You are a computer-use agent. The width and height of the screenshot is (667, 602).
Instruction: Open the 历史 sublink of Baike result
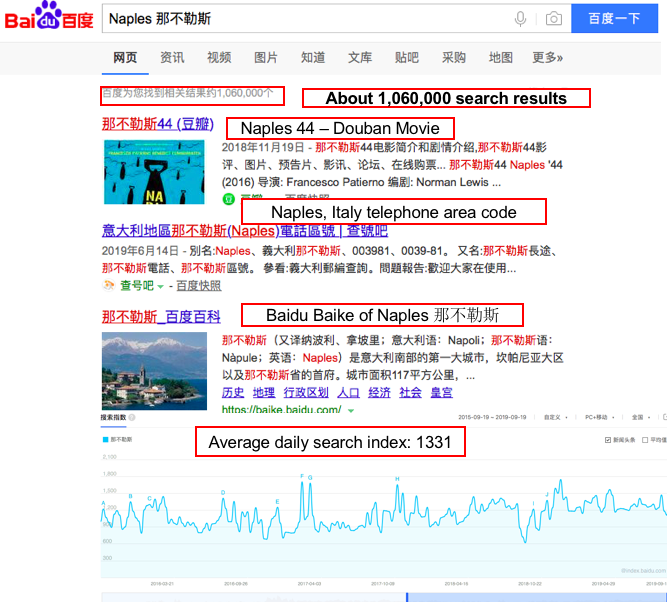(233, 392)
